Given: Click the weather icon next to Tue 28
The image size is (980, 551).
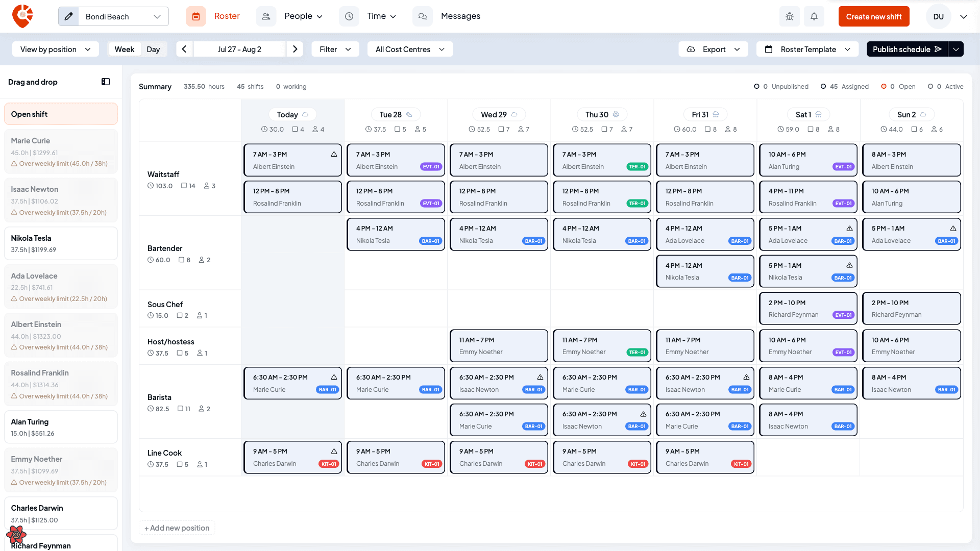Looking at the screenshot, I should coord(409,114).
